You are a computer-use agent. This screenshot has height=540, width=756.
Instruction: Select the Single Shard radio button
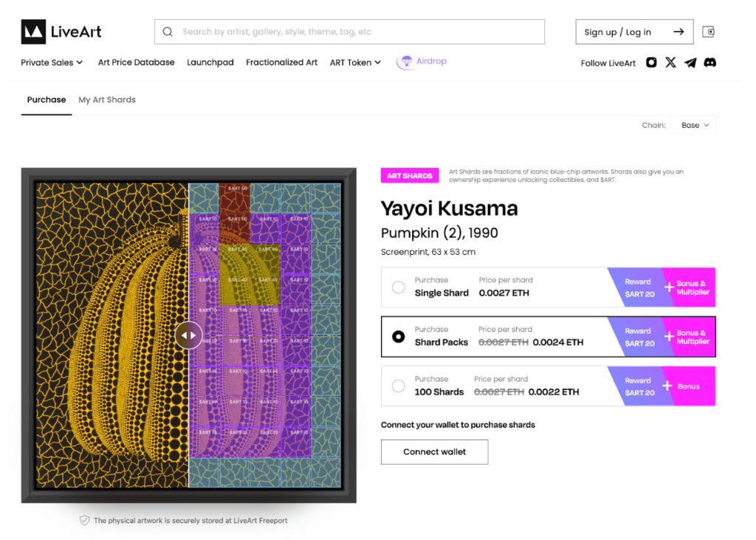(x=398, y=287)
